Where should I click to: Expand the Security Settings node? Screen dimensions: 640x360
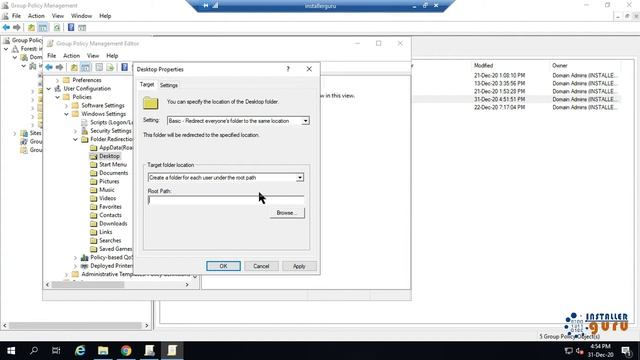click(x=76, y=131)
